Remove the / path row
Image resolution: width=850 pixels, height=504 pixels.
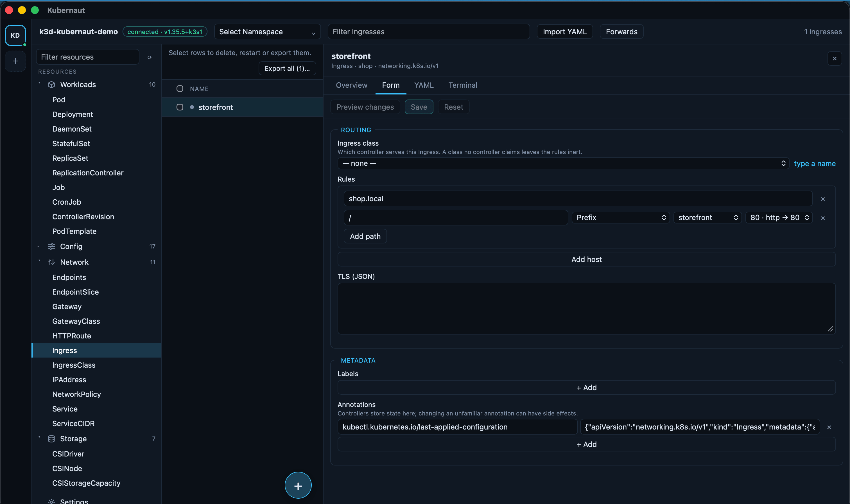point(822,218)
